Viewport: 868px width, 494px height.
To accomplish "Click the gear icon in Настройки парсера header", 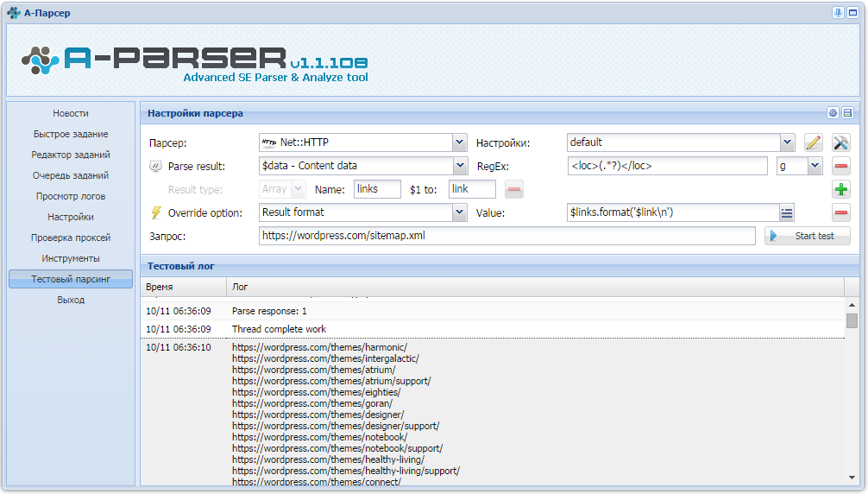I will (833, 113).
